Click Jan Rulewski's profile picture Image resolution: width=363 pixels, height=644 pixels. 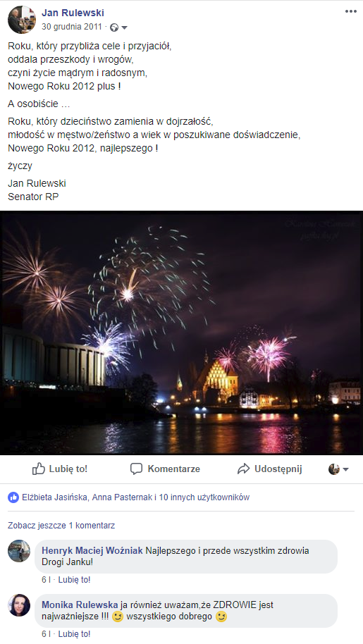pyautogui.click(x=21, y=19)
